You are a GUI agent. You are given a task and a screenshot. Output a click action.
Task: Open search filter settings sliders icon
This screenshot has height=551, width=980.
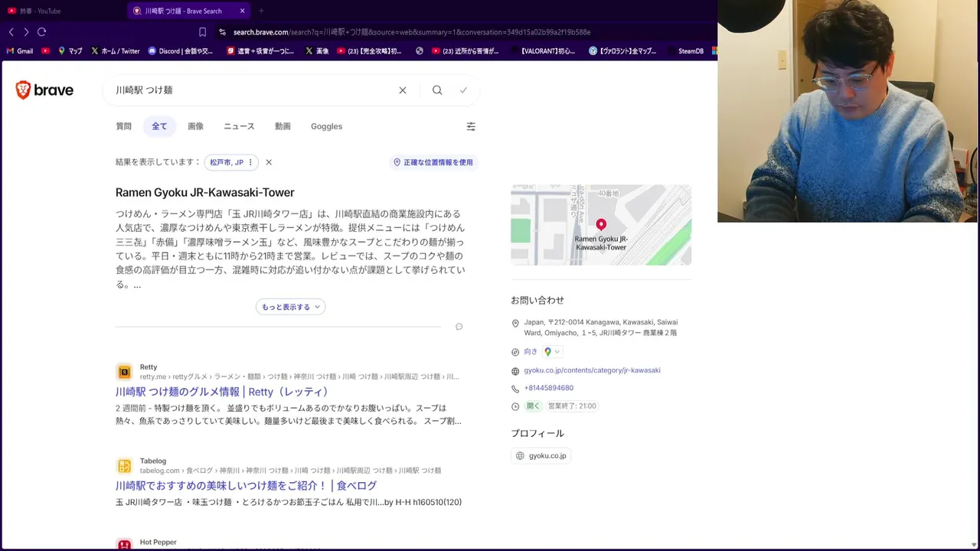[471, 126]
